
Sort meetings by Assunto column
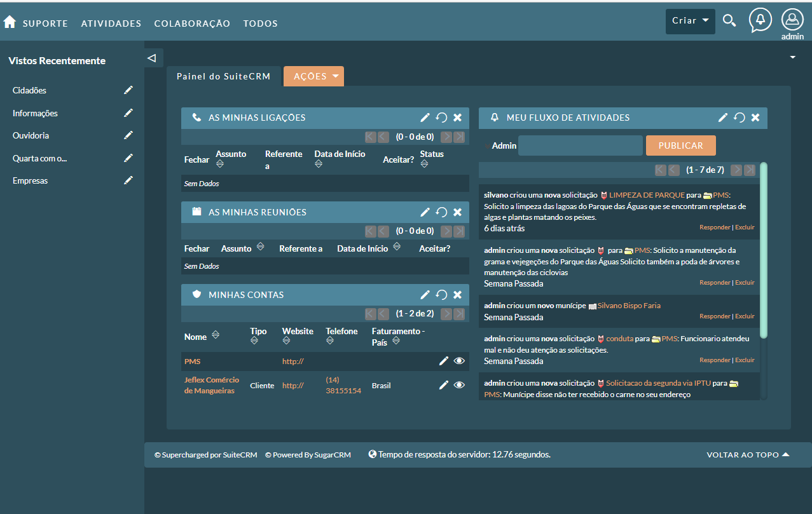(260, 247)
